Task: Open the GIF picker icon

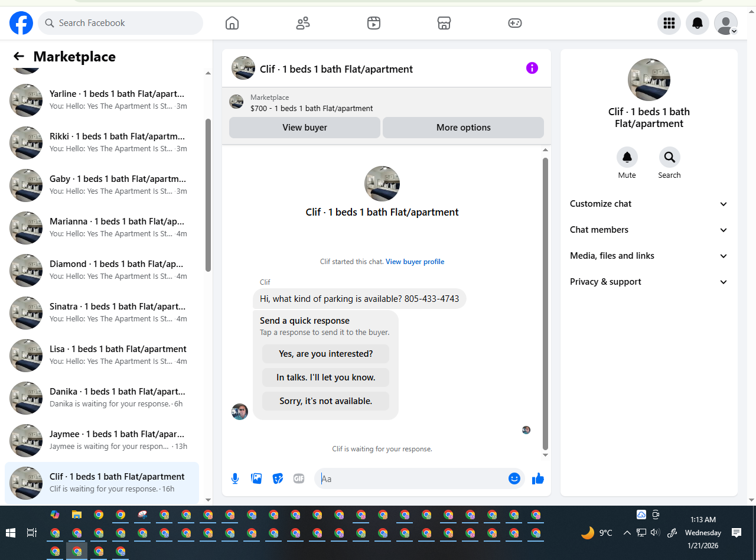Action: pos(299,478)
